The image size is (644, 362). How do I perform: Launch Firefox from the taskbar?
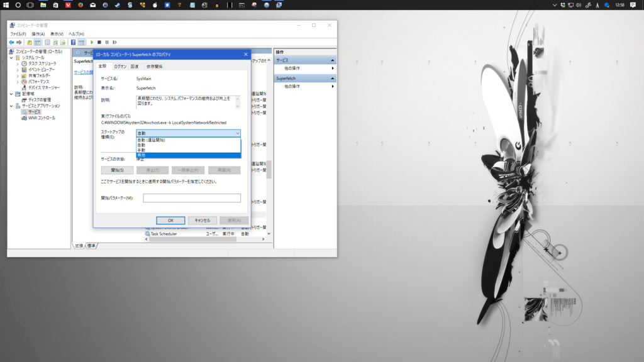click(80, 5)
